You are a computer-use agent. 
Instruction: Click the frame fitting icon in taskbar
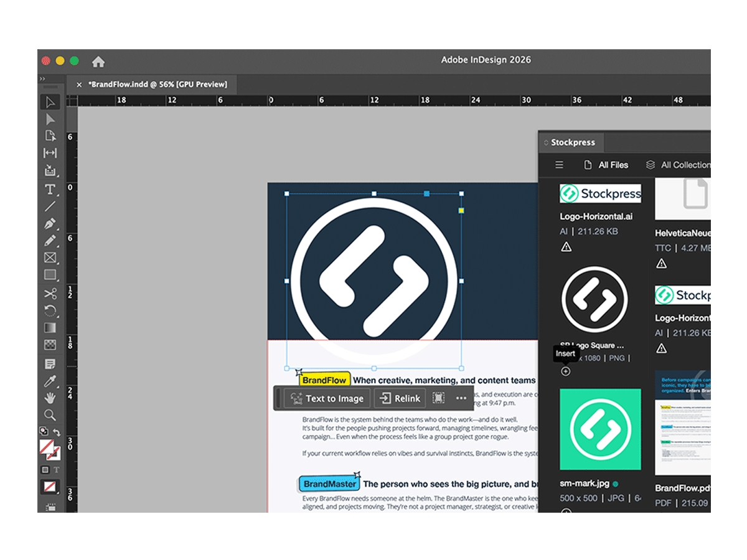[439, 398]
